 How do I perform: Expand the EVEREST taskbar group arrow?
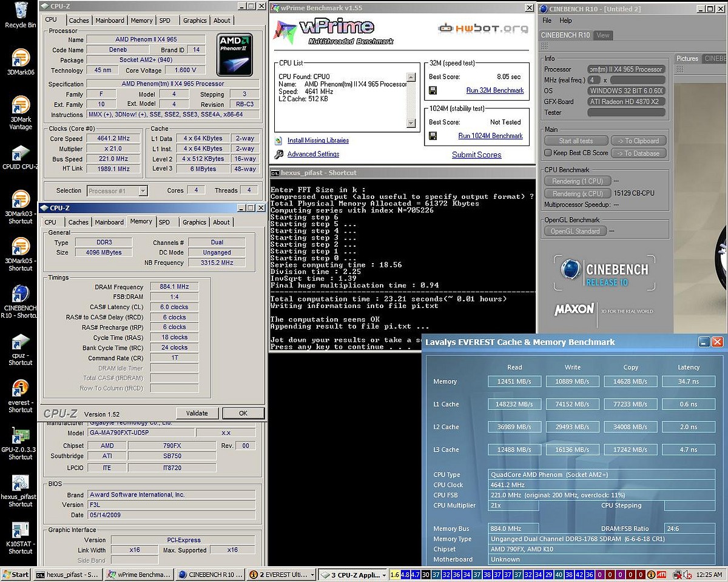(312, 574)
